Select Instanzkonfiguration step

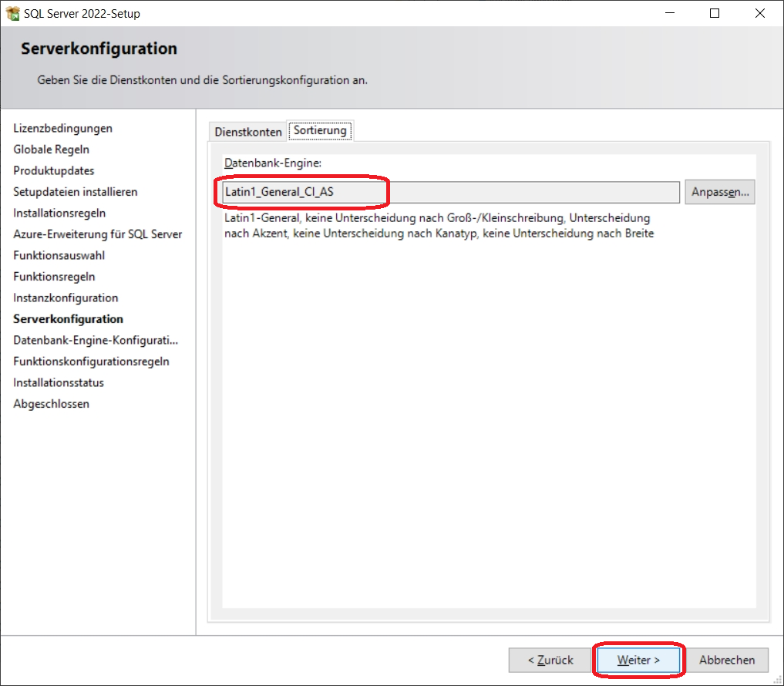click(66, 298)
